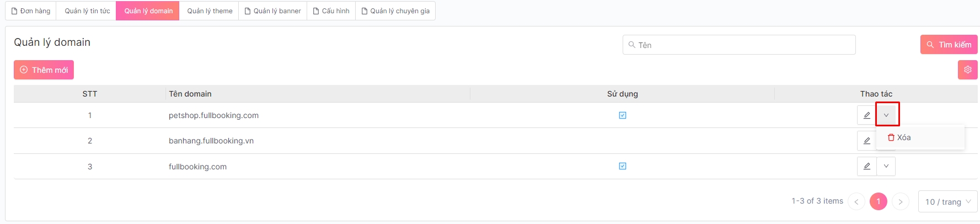
Task: Switch to Quản lý tin tức tab
Action: coord(87,11)
